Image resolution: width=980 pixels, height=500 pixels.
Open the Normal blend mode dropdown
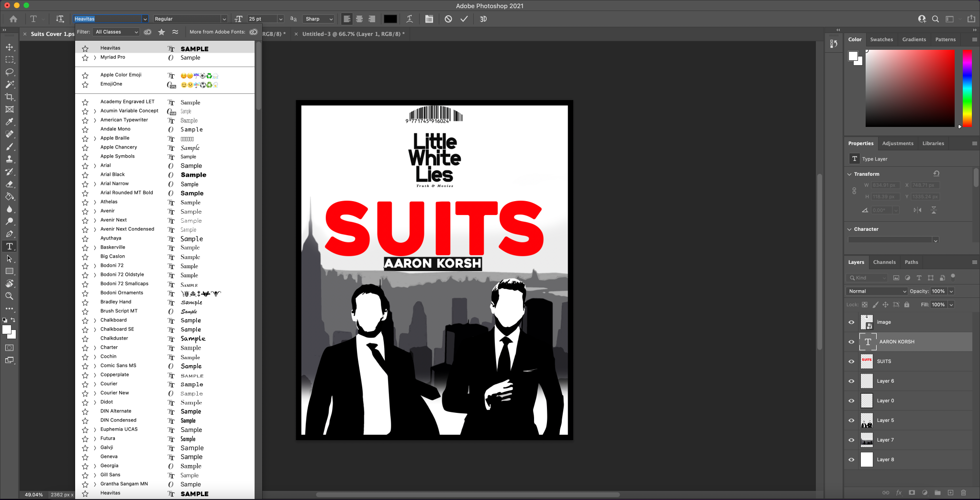click(x=877, y=291)
